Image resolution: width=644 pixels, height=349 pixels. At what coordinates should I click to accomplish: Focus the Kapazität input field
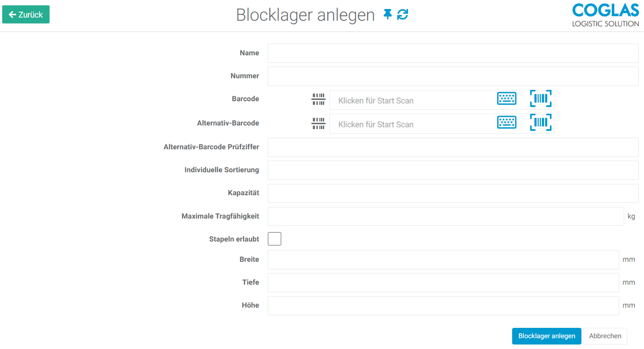click(x=453, y=193)
